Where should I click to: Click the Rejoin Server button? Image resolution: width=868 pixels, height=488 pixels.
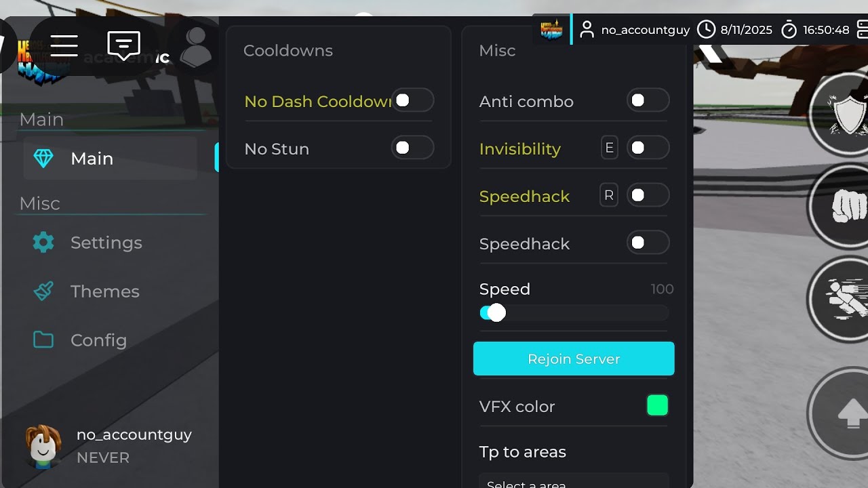(574, 359)
